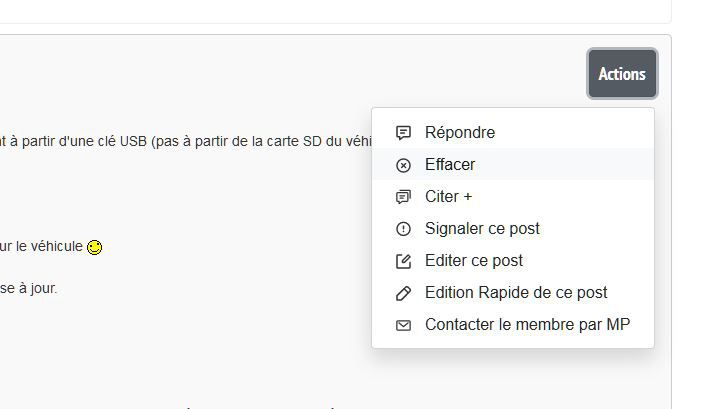Choose Répondre from the Actions menu

[x=459, y=132]
